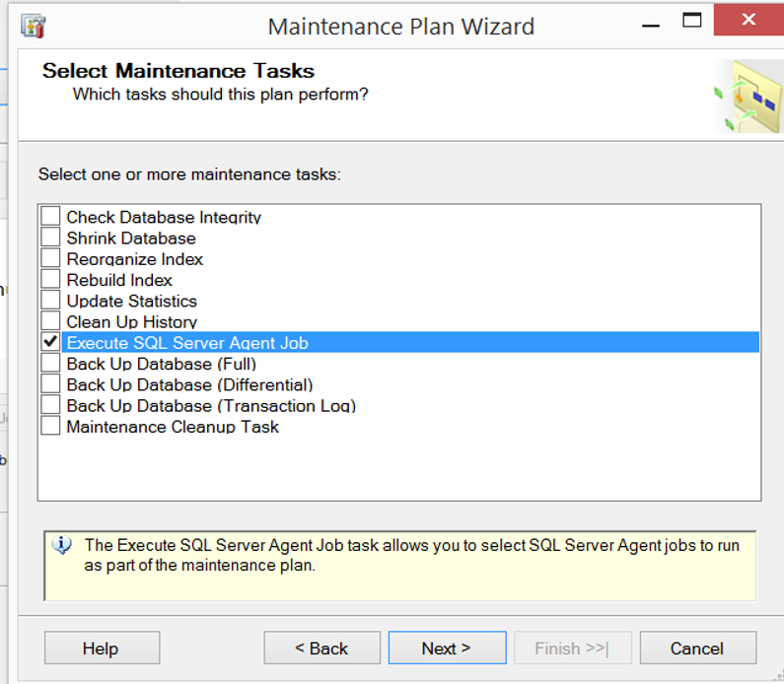Screen dimensions: 784x684
Task: Select the 'Maintenance Cleanup Task' label
Action: pos(173,427)
